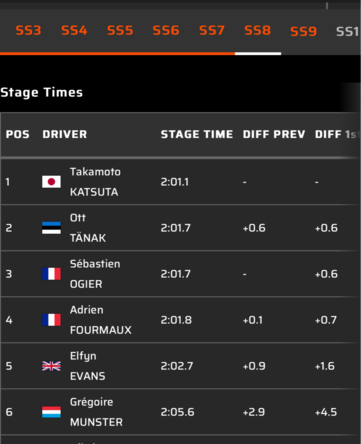Sort by the STAGE TIME column header
The width and height of the screenshot is (361, 444).
[197, 134]
